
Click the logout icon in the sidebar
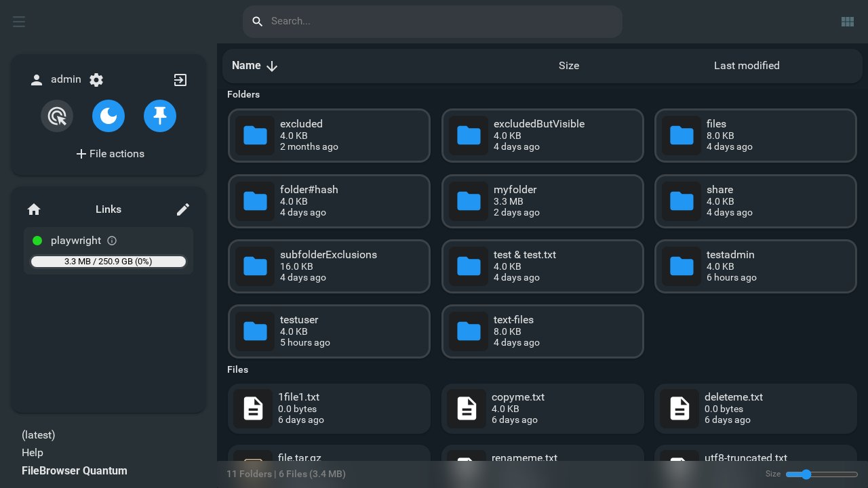point(180,80)
